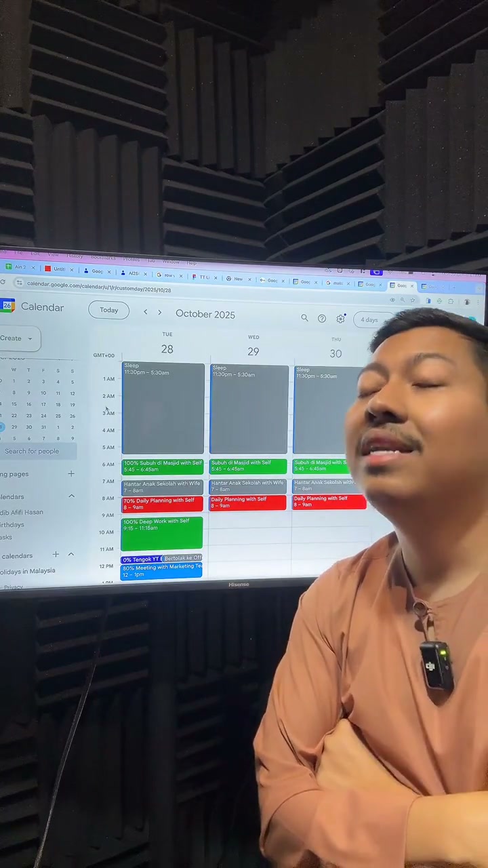Close the 'TT U' browser tab
This screenshot has width=488, height=868.
(x=216, y=277)
